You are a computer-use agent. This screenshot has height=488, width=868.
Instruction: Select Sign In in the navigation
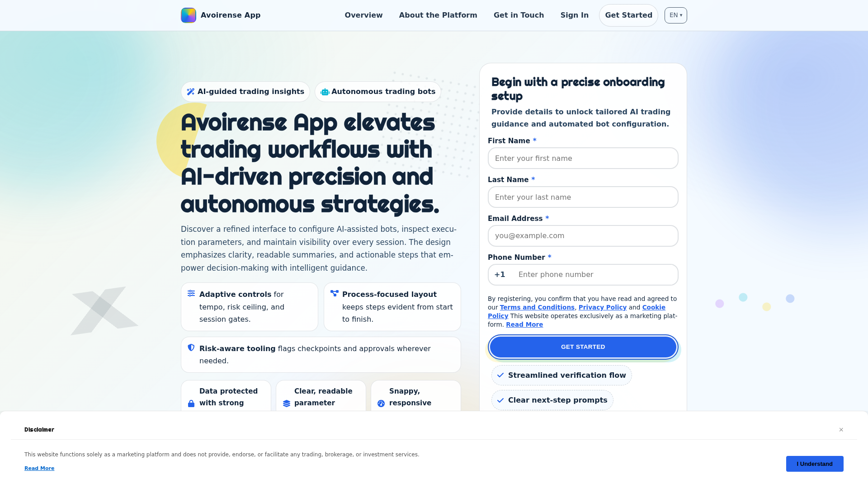(x=575, y=15)
